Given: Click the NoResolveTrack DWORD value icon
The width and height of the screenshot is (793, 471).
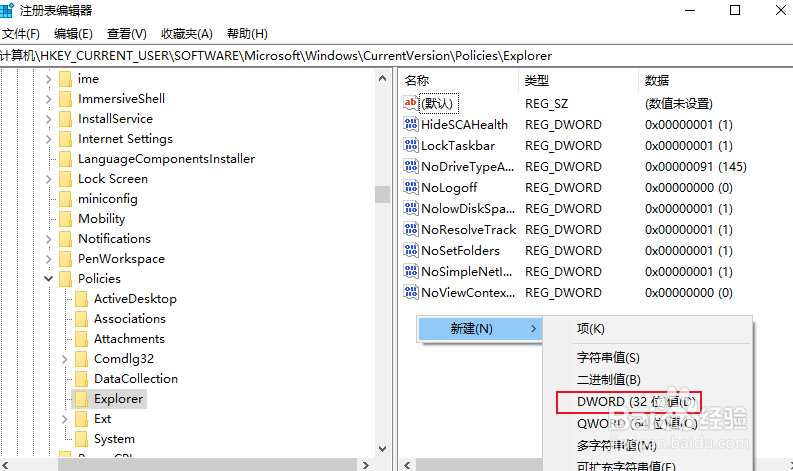Looking at the screenshot, I should 411,229.
